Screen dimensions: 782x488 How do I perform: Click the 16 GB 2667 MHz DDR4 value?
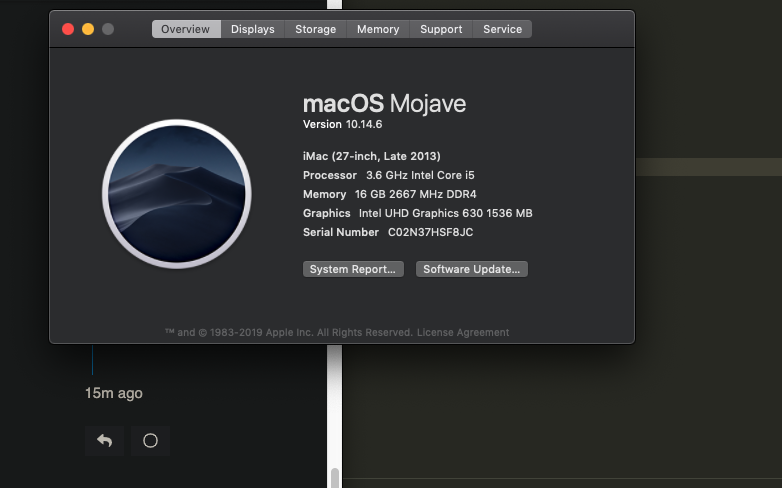[415, 195]
